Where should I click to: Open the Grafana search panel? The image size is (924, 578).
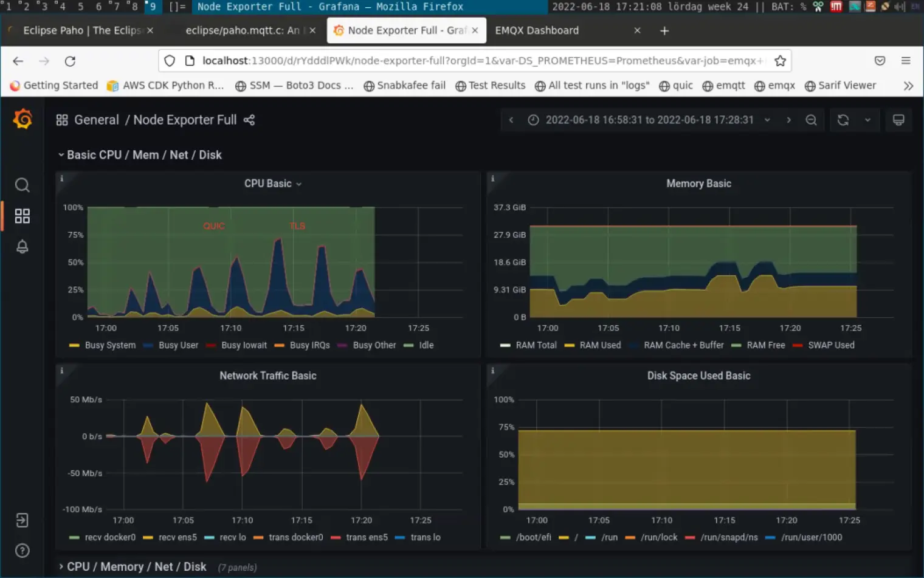click(x=22, y=185)
